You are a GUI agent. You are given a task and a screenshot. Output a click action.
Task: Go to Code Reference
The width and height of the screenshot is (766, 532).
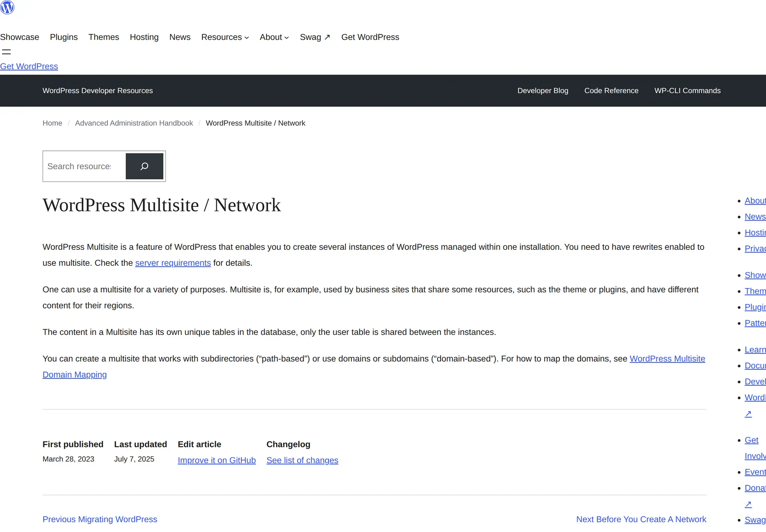[611, 91]
